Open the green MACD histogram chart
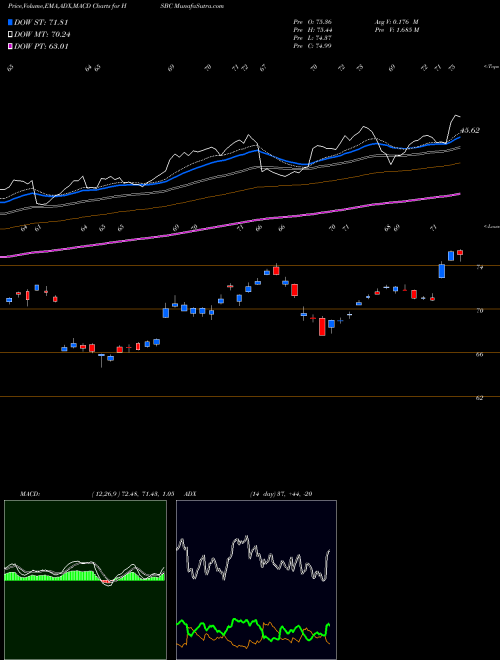 (85, 580)
